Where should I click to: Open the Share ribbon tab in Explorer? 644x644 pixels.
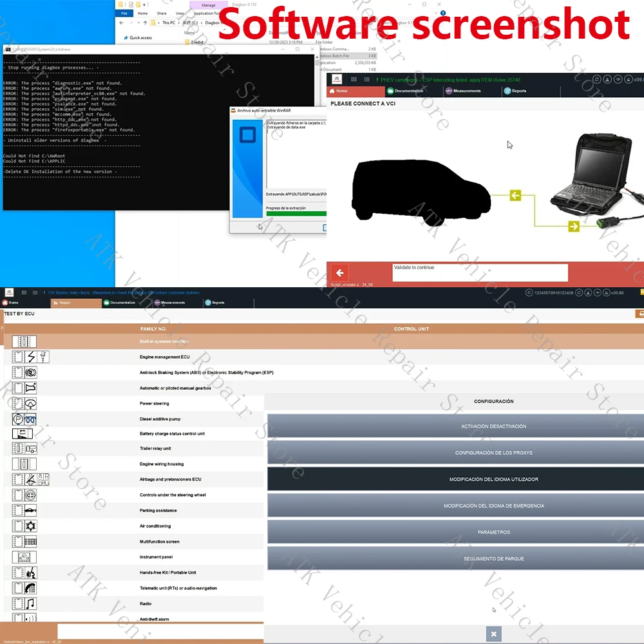[162, 13]
